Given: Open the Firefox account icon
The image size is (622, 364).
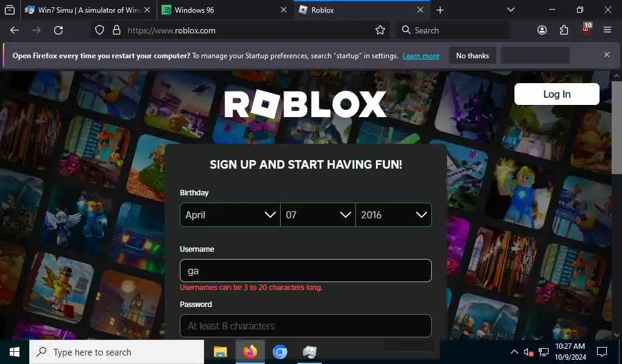Looking at the screenshot, I should pos(542,30).
